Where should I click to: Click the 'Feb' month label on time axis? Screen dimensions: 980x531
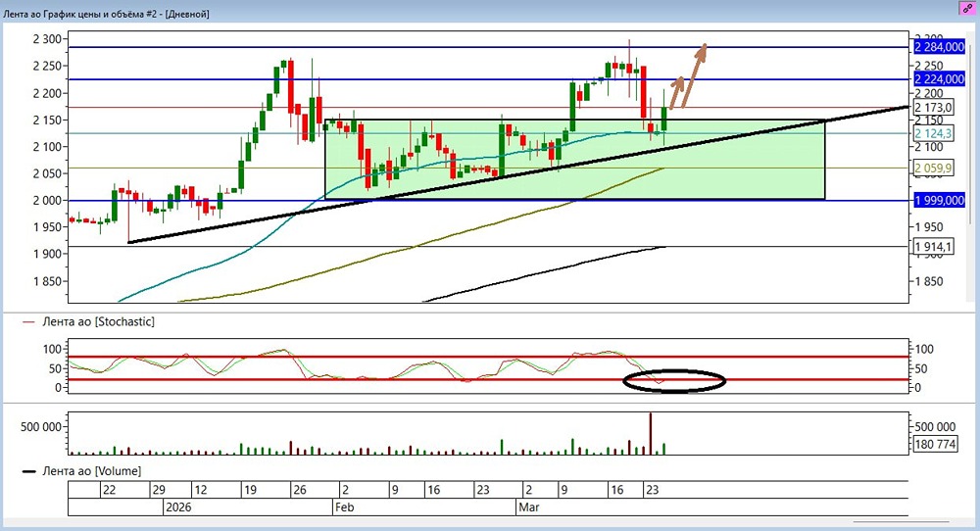point(344,507)
